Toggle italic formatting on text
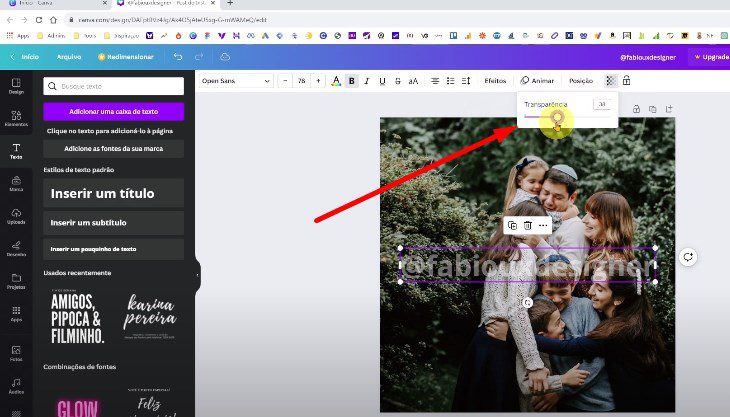 pos(367,81)
